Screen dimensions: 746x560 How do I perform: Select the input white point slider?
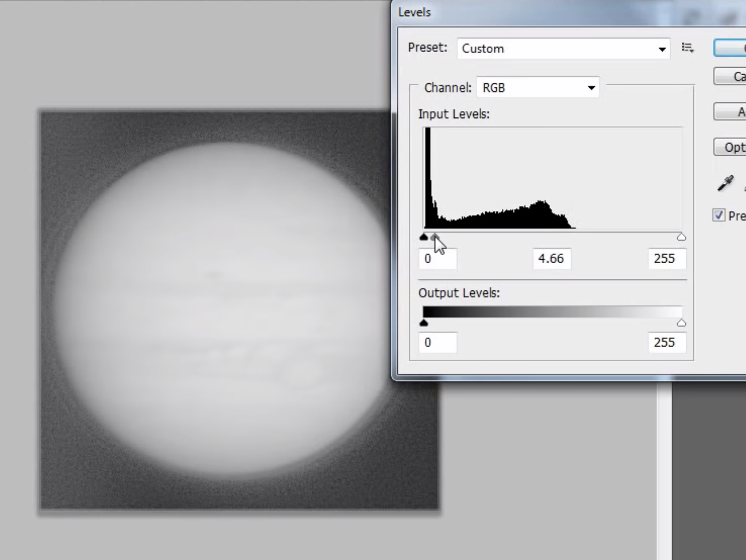click(681, 237)
